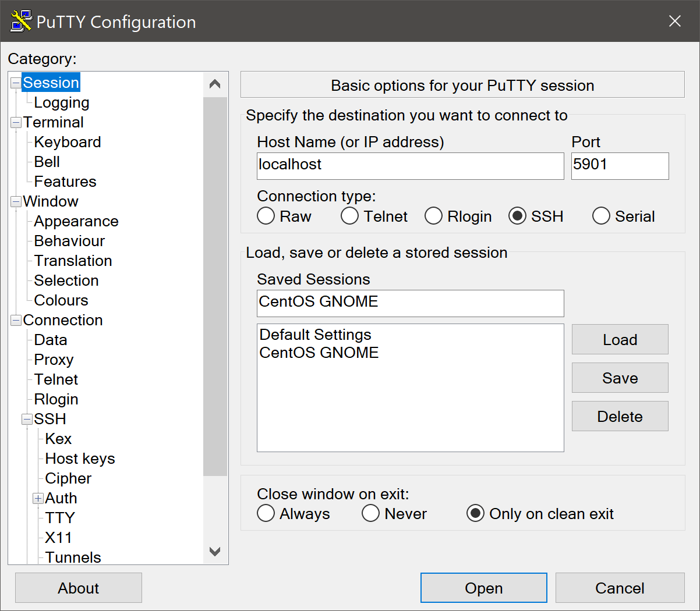
Task: Collapse the SSH tree node
Action: [27, 420]
